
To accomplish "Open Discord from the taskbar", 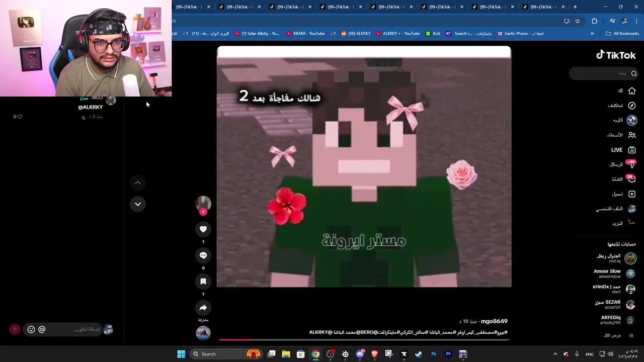I will click(x=360, y=354).
